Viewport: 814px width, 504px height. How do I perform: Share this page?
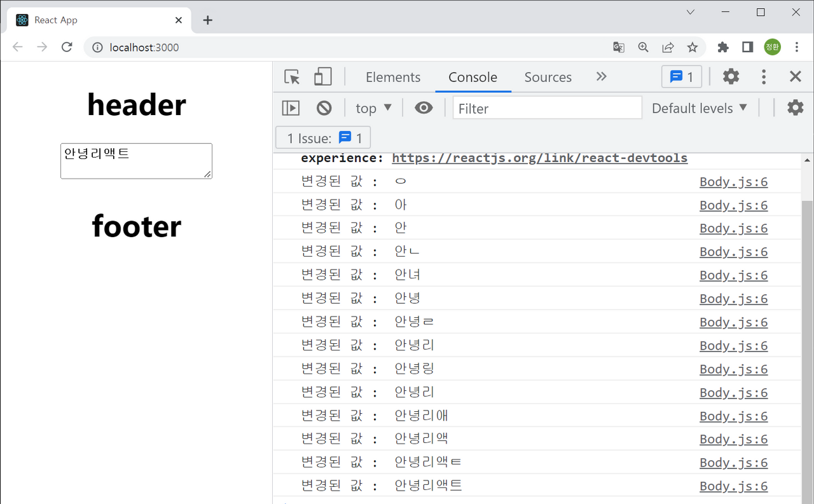point(668,47)
